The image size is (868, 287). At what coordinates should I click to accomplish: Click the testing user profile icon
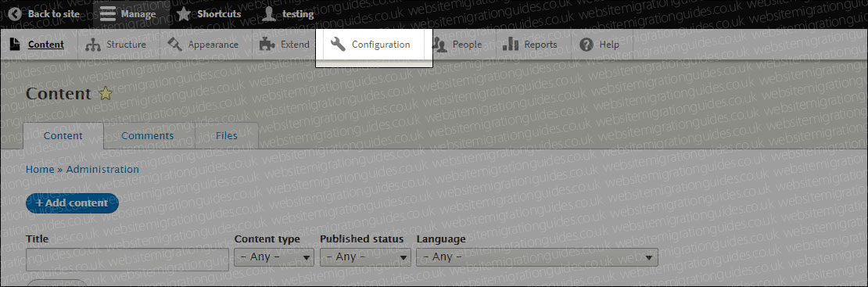pyautogui.click(x=269, y=14)
